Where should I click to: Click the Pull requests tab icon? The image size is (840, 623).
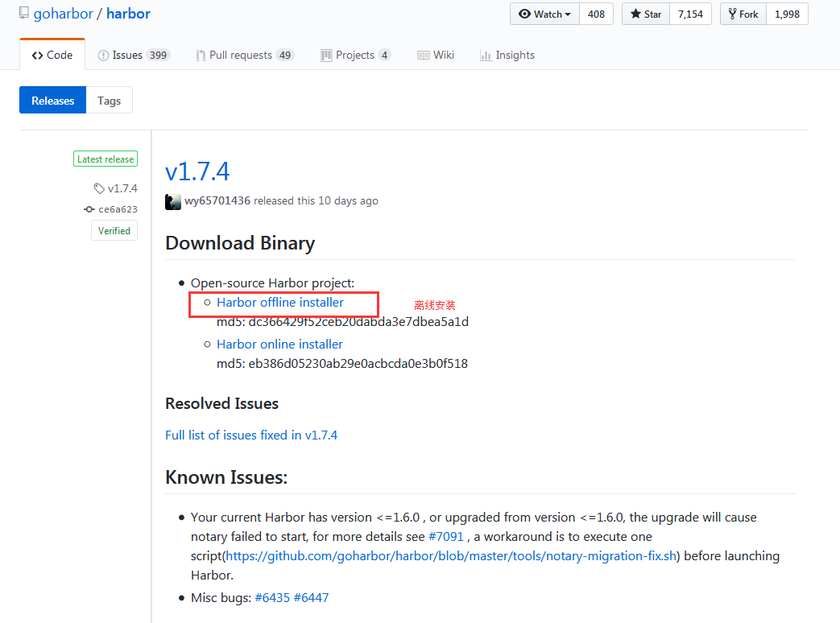(201, 56)
